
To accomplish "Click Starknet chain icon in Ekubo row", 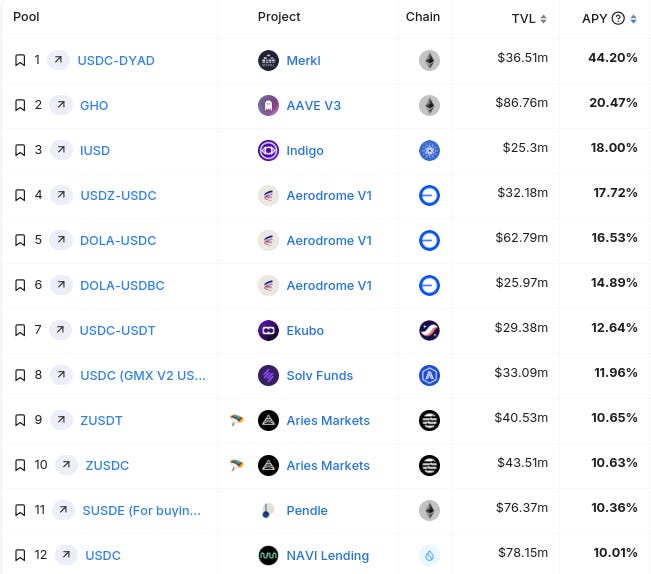I will pos(429,330).
